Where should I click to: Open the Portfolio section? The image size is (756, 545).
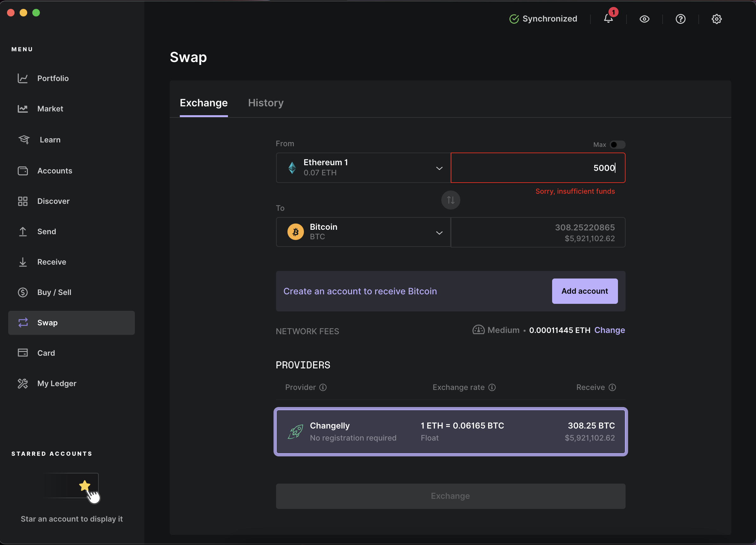click(53, 78)
